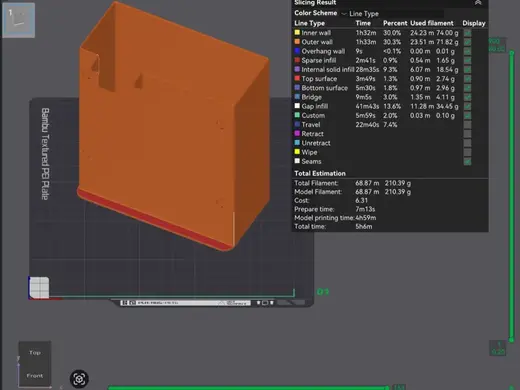The width and height of the screenshot is (520, 390).
Task: Toggle Outer wall display checkbox
Action: 467,42
